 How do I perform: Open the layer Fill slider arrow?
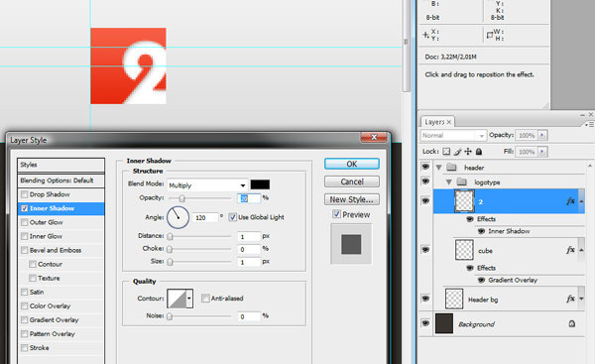(542, 152)
